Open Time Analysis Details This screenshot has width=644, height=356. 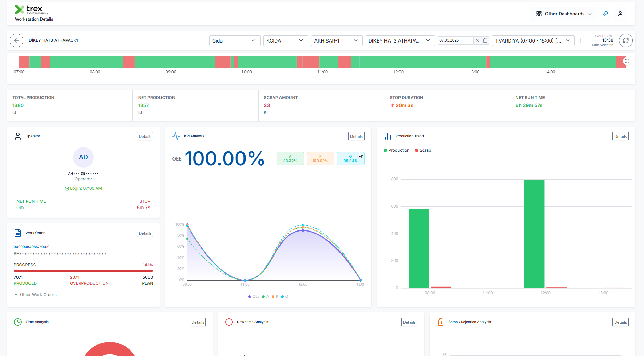pyautogui.click(x=198, y=322)
